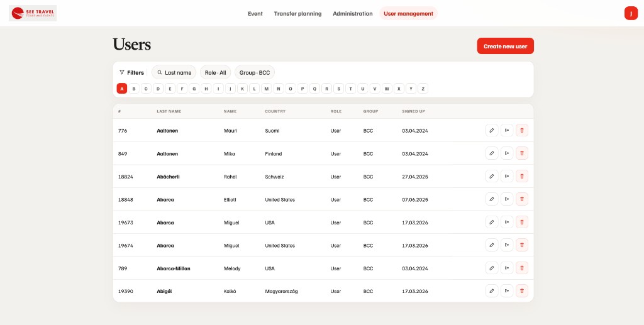
Task: Log in as user 776 Aaltonen Mauri icon
Action: coord(507,130)
